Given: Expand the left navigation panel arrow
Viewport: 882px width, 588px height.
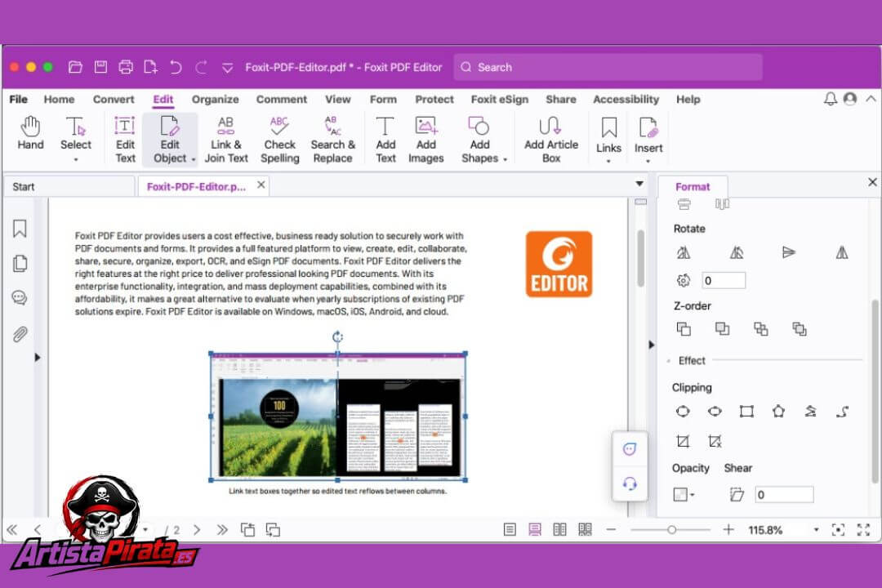Looking at the screenshot, I should (37, 358).
